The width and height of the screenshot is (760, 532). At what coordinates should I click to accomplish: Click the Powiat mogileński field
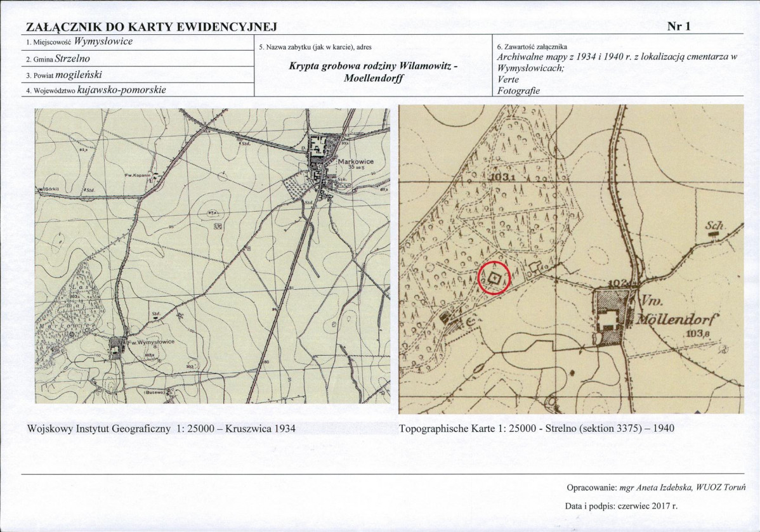coord(138,75)
